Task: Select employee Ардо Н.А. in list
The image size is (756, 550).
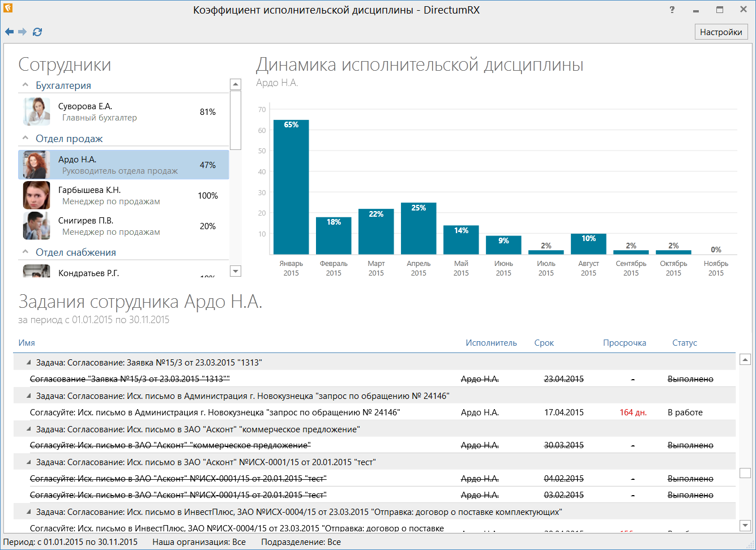Action: (123, 165)
